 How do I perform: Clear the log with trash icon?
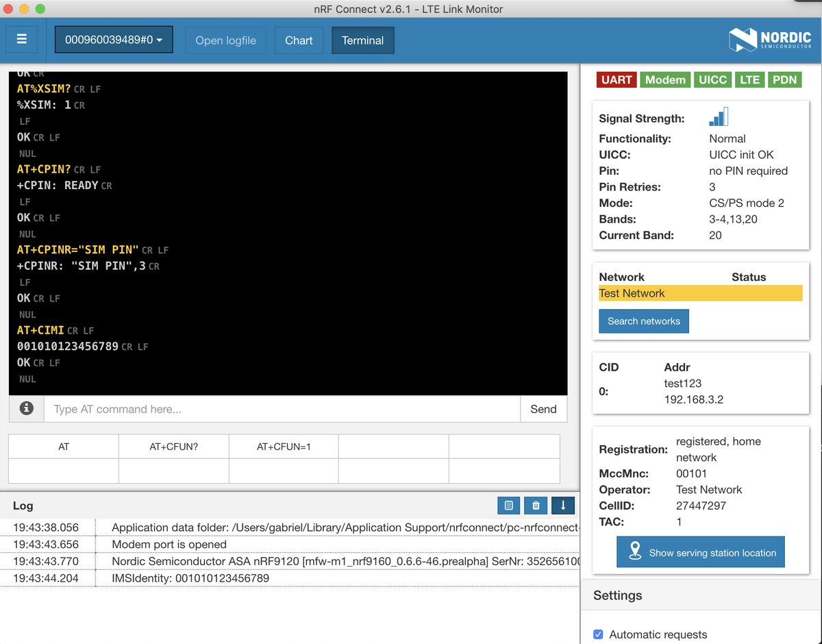click(536, 506)
